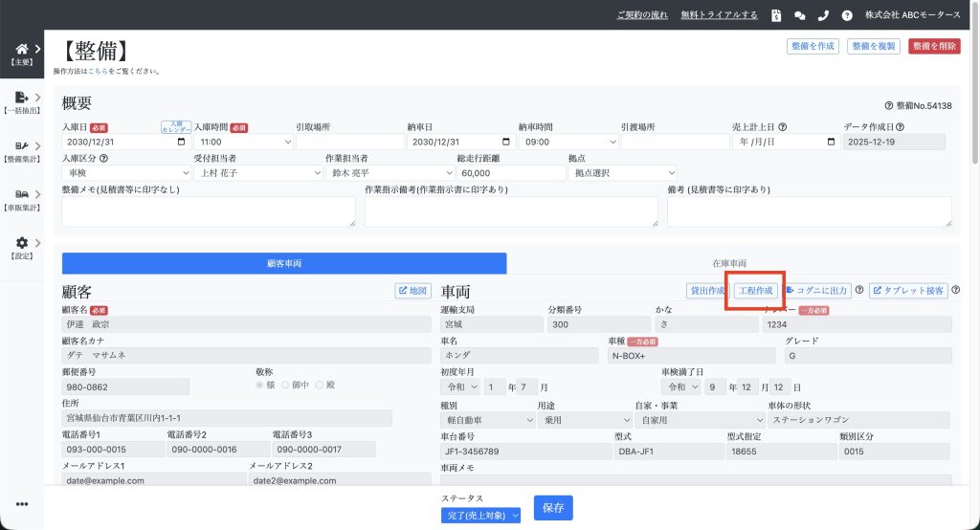Choose the 御中 honorific radio option
980x530 pixels.
click(x=284, y=385)
